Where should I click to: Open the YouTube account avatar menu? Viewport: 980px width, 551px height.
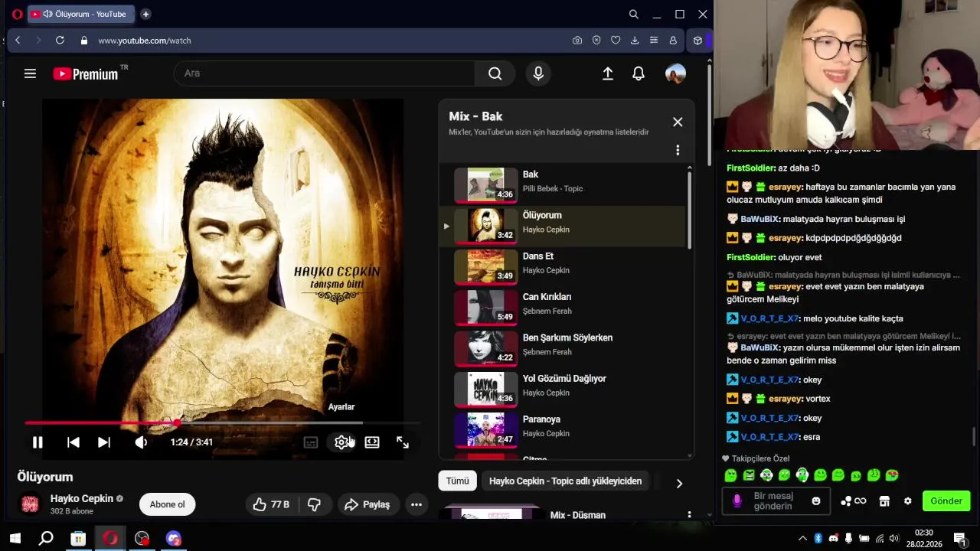pyautogui.click(x=675, y=73)
